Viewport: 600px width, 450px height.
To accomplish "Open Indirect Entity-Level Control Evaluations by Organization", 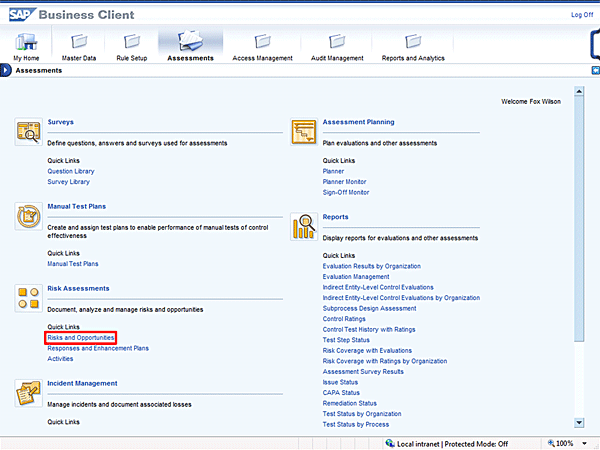I will coord(401,298).
